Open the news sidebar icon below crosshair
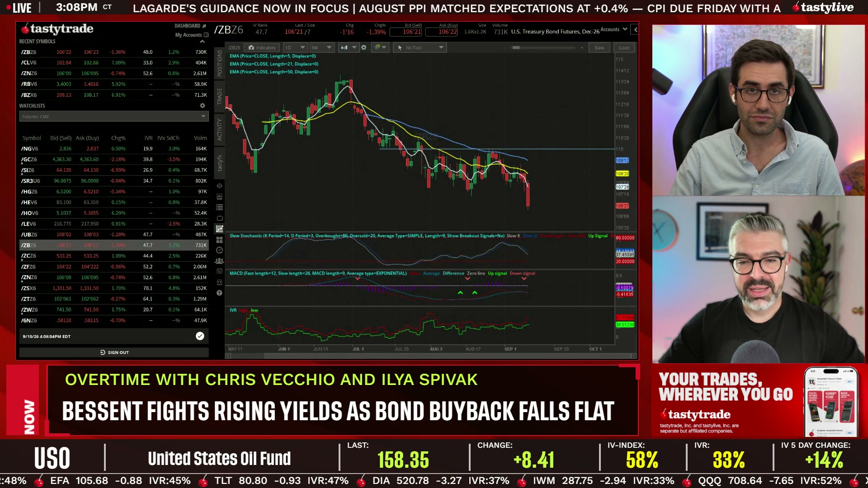The height and width of the screenshot is (488, 868). tap(219, 197)
